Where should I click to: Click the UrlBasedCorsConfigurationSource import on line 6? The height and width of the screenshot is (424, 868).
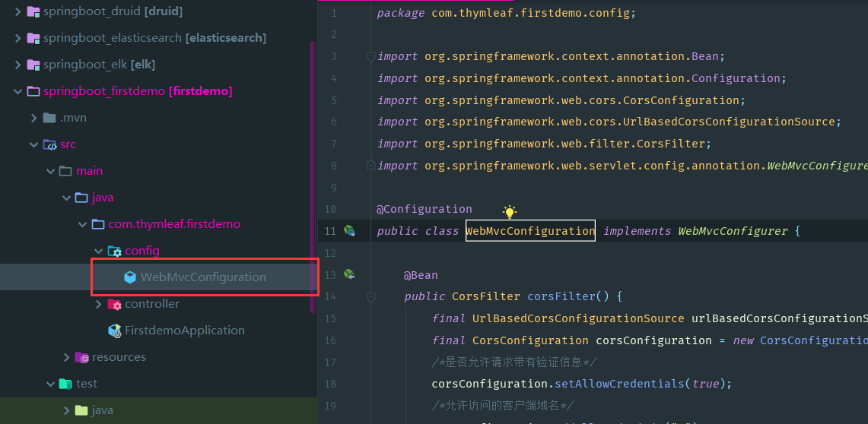[609, 122]
